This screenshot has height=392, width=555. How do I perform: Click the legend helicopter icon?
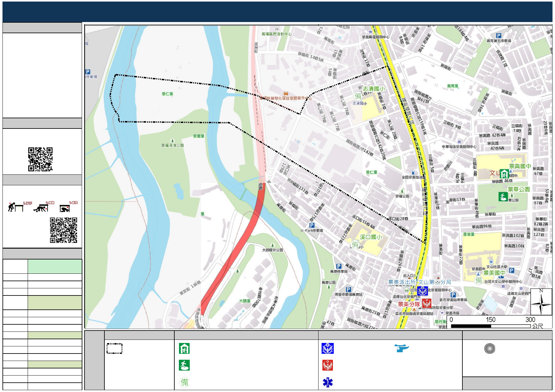point(401,348)
